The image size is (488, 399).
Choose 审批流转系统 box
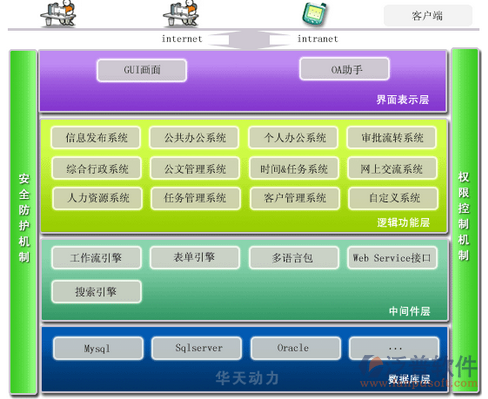click(x=392, y=137)
